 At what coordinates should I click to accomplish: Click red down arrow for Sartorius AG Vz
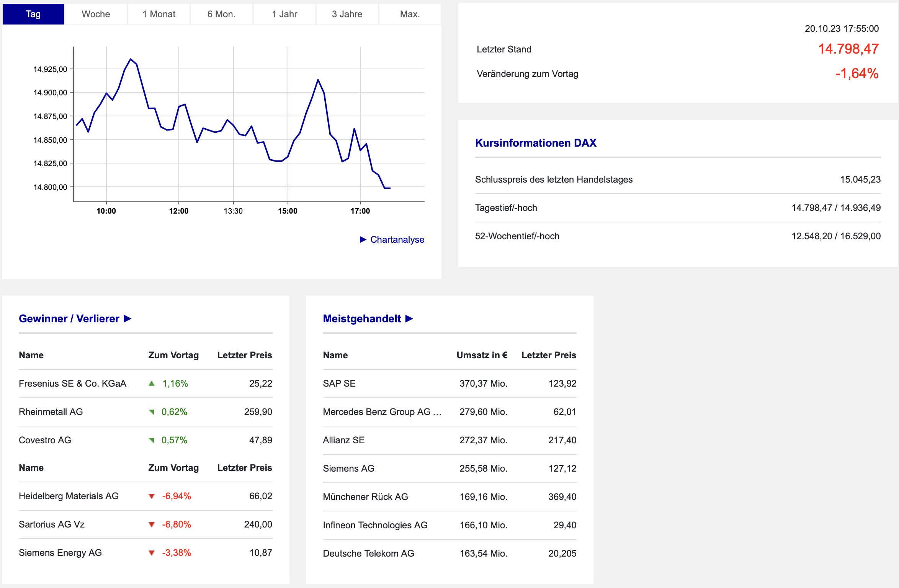click(x=152, y=524)
